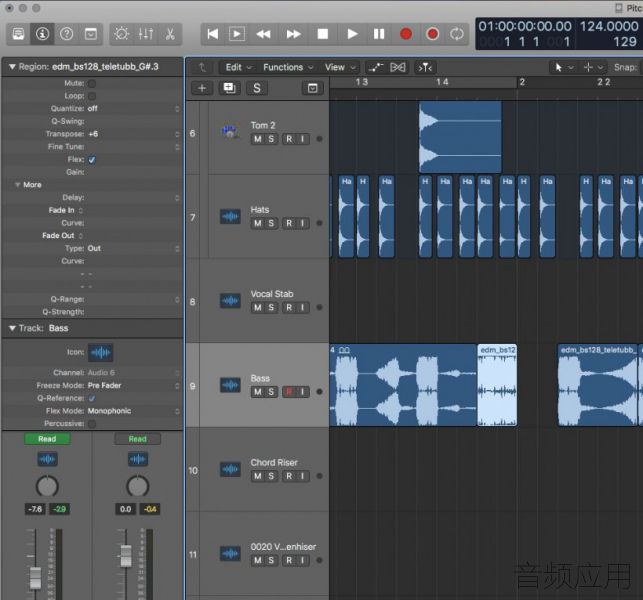643x600 pixels.
Task: Start playback with the Play button
Action: click(x=351, y=34)
